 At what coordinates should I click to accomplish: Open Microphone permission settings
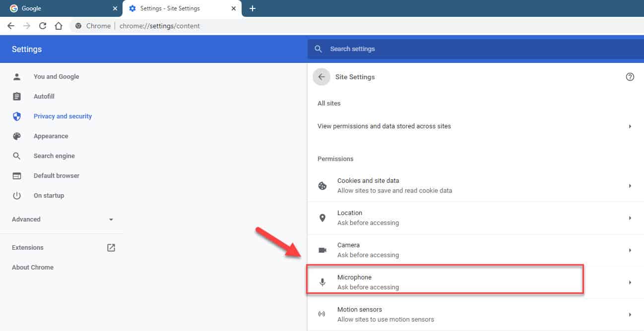pos(475,282)
